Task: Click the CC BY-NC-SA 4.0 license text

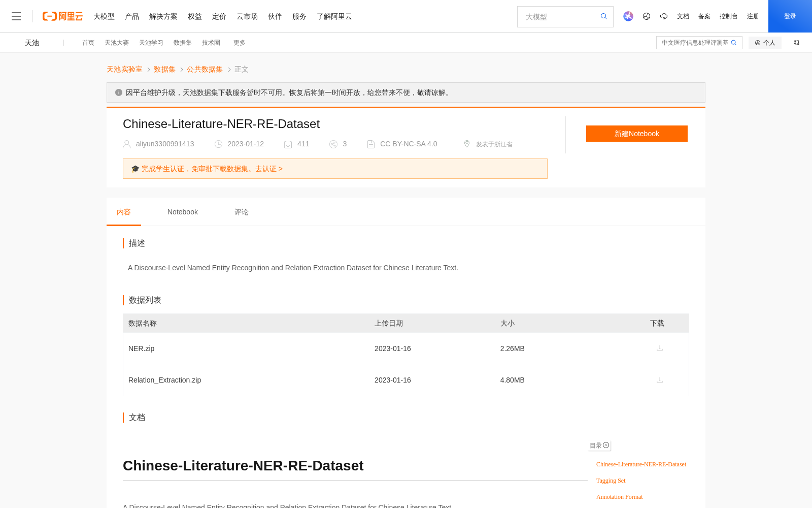Action: point(409,144)
